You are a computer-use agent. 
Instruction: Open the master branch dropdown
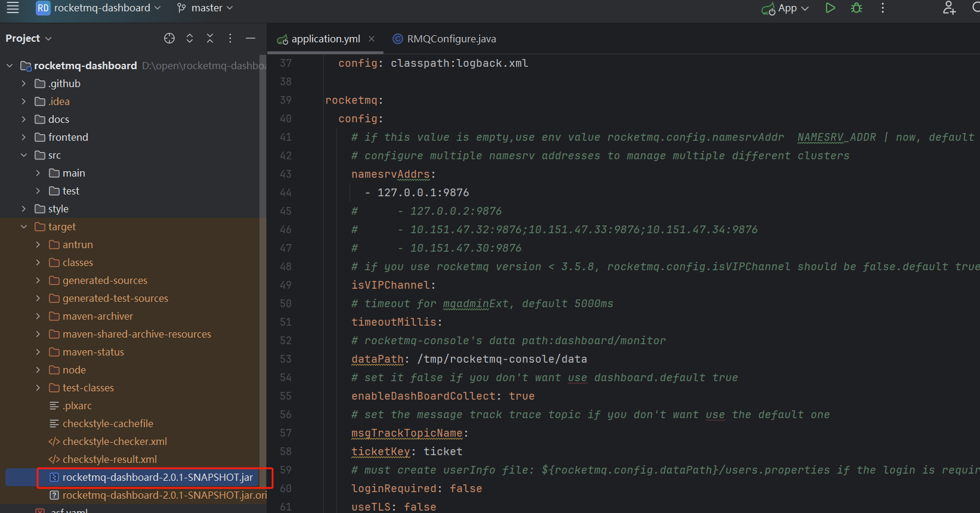click(205, 8)
